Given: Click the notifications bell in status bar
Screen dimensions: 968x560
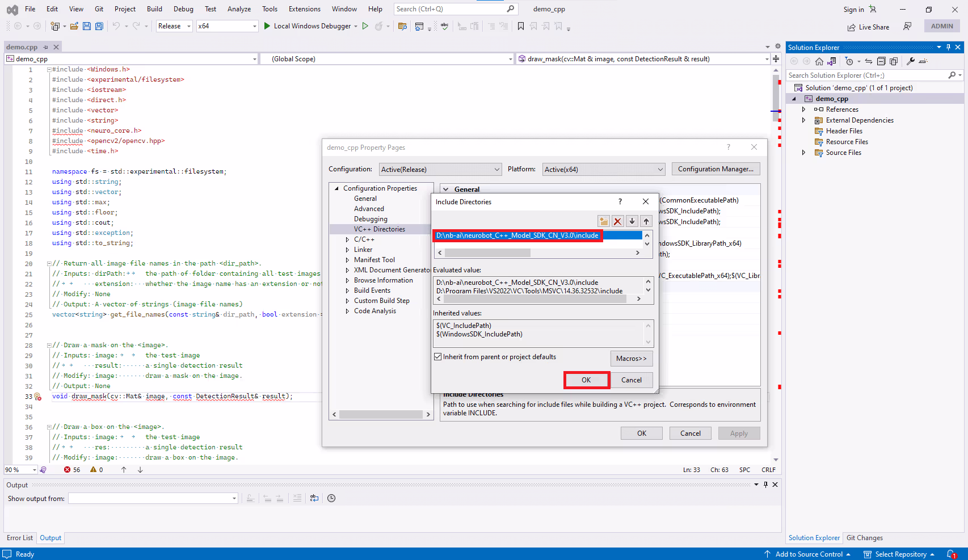Looking at the screenshot, I should tap(952, 554).
